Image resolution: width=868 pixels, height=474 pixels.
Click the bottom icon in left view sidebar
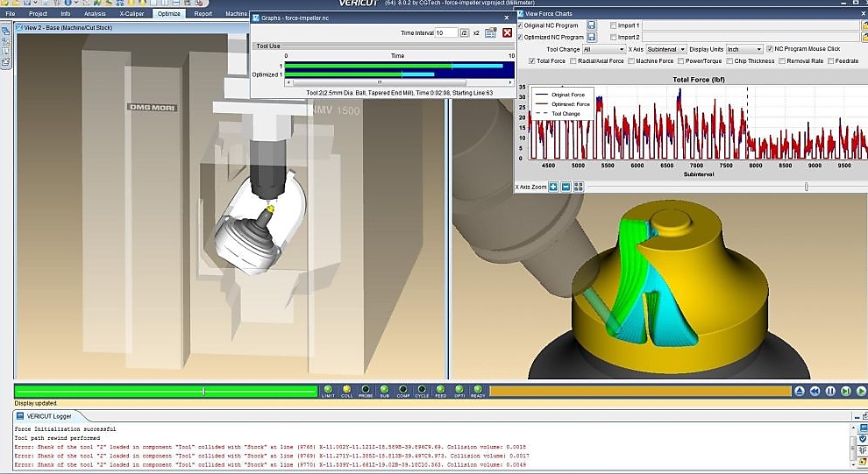click(5, 62)
